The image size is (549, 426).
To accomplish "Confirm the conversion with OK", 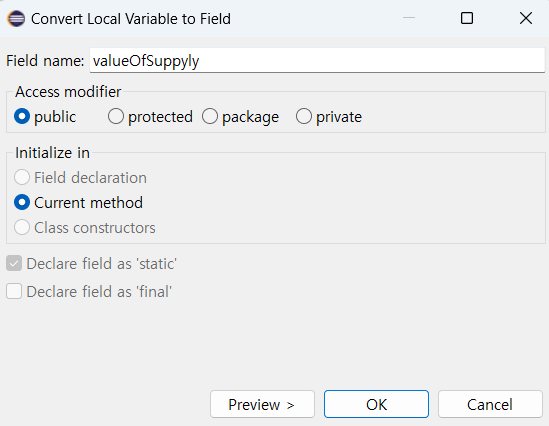I will pos(376,404).
